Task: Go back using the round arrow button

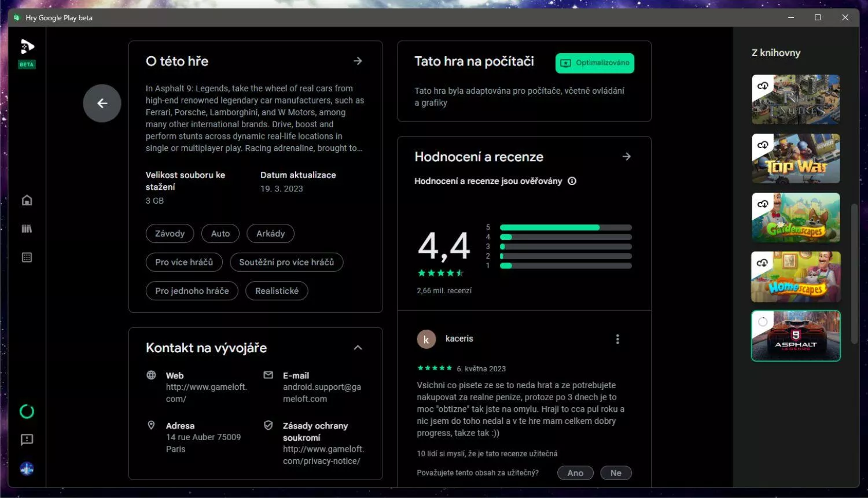Action: tap(102, 104)
